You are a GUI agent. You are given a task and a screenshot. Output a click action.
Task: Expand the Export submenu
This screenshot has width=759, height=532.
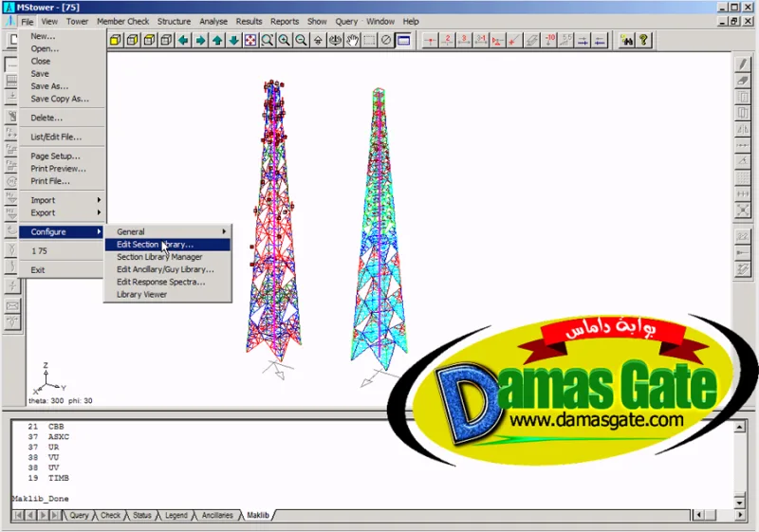(62, 212)
